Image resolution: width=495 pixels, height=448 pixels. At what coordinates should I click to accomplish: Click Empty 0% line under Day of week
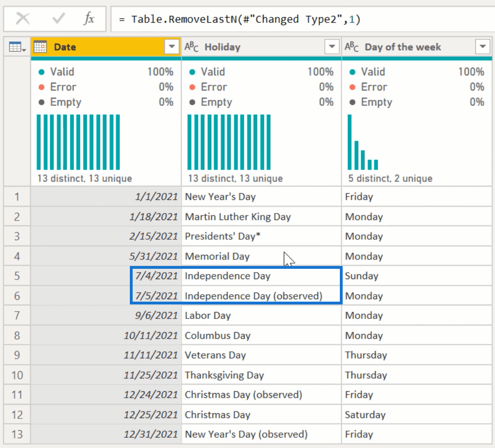[417, 102]
